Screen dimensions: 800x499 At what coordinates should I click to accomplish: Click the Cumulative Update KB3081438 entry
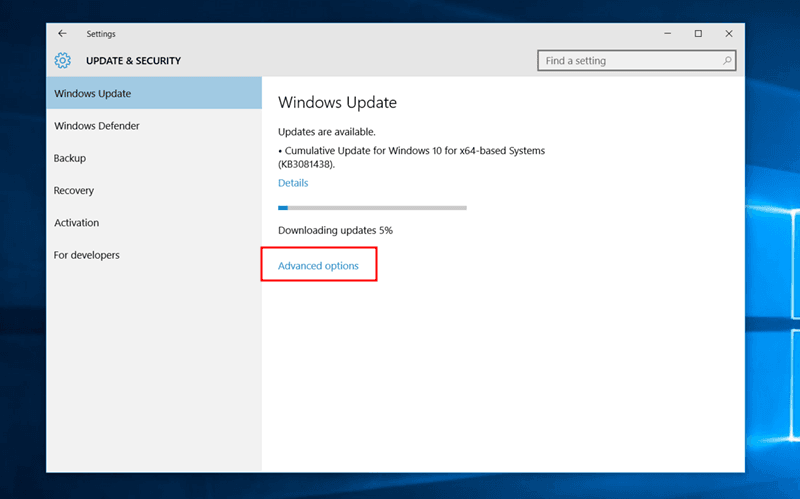(411, 157)
